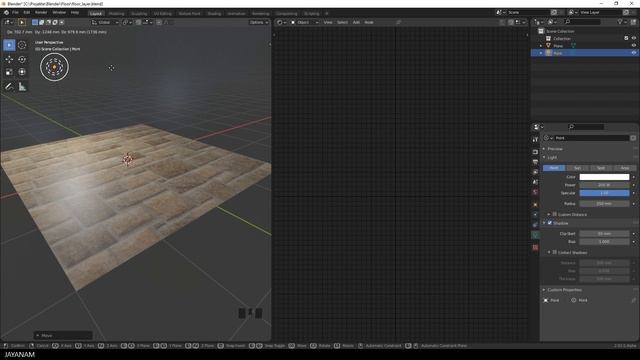
Task: Adjust the Specular slider
Action: click(x=604, y=193)
